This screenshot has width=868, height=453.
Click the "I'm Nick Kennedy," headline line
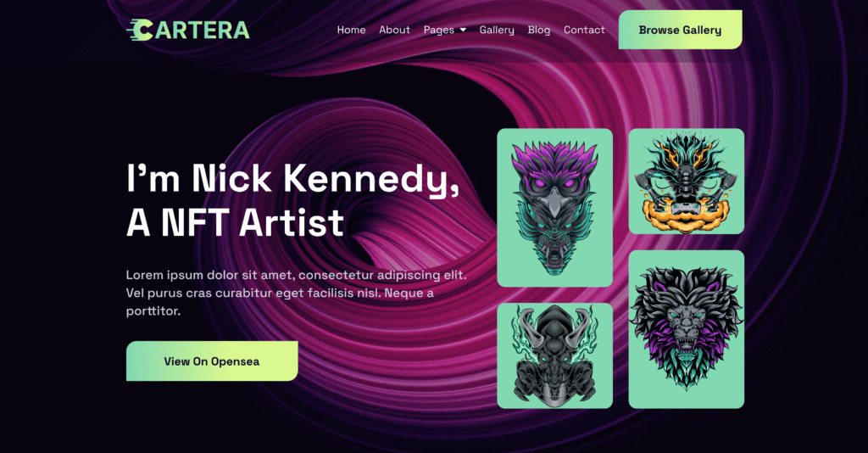tap(292, 180)
